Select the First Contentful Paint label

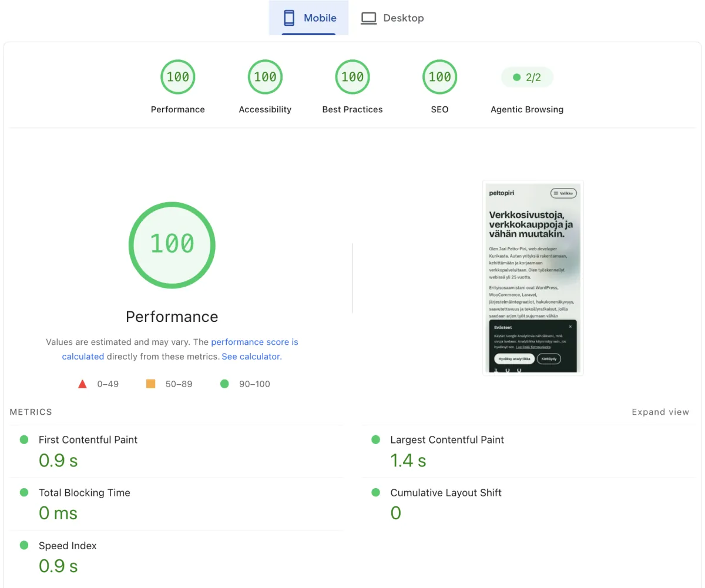point(88,439)
